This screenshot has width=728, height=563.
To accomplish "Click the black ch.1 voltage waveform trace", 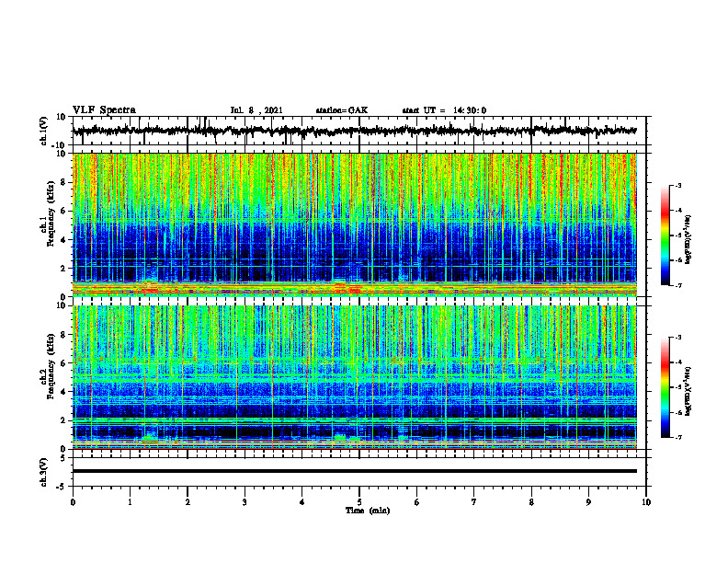I will click(x=354, y=131).
